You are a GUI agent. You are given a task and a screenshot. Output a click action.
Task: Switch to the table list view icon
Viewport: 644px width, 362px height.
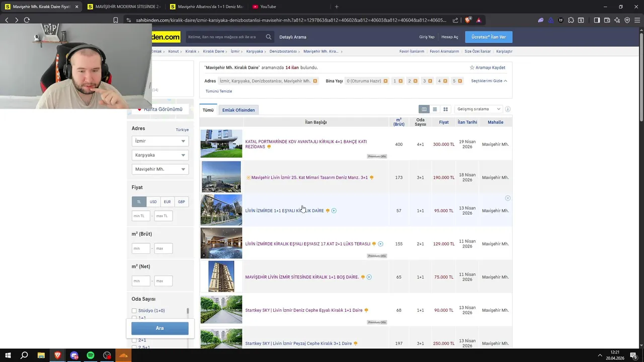click(424, 109)
